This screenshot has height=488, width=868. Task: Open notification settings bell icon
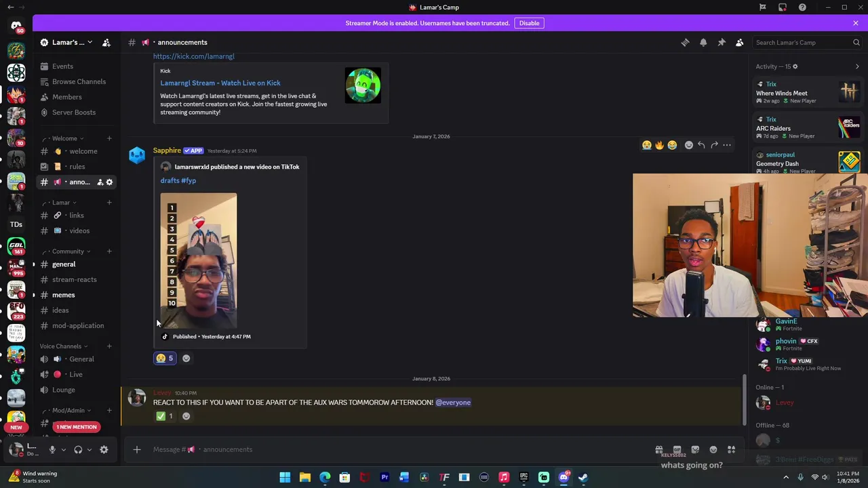(x=703, y=42)
